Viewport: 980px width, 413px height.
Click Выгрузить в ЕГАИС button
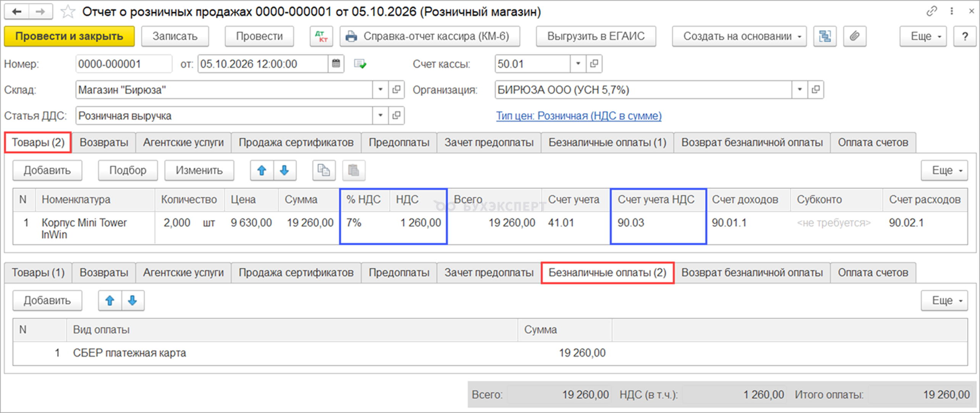click(x=596, y=36)
